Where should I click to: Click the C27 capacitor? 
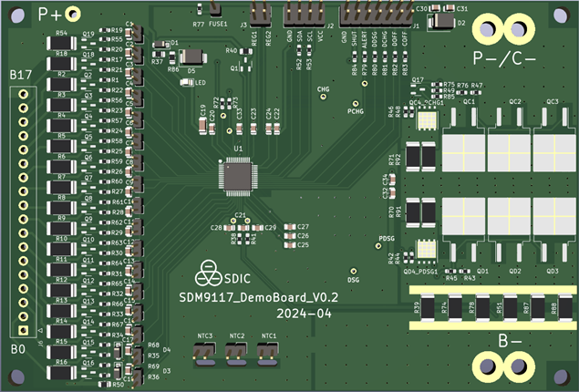290,227
